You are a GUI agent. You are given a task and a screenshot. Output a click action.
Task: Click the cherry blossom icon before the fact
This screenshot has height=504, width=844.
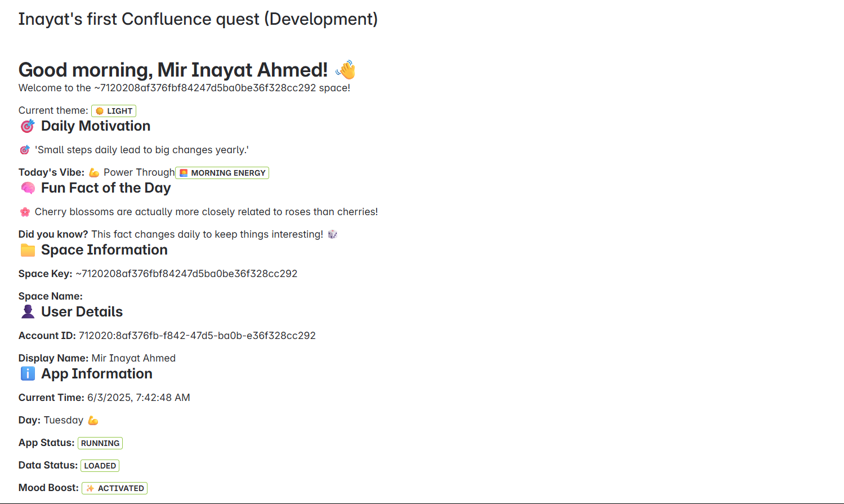(x=25, y=212)
